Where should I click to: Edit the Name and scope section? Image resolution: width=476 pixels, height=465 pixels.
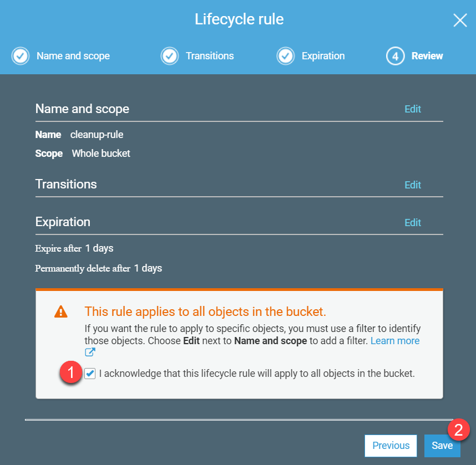click(413, 109)
